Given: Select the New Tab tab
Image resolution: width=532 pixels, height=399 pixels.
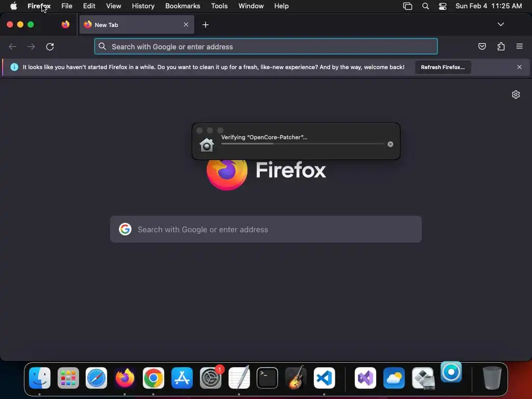Looking at the screenshot, I should [x=137, y=24].
